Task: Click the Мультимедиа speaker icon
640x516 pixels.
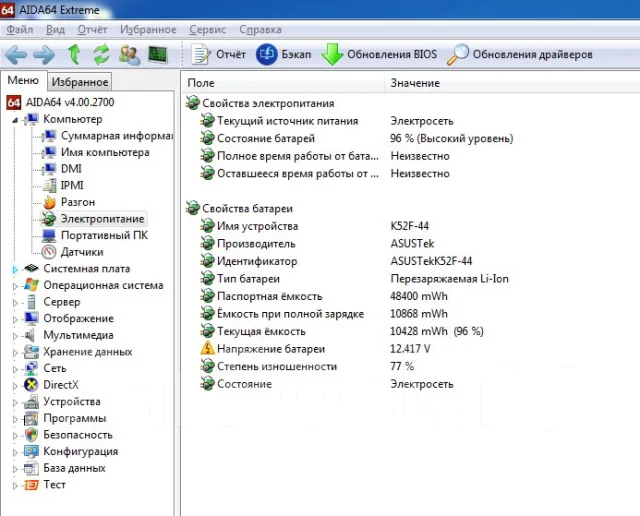Action: (x=30, y=335)
